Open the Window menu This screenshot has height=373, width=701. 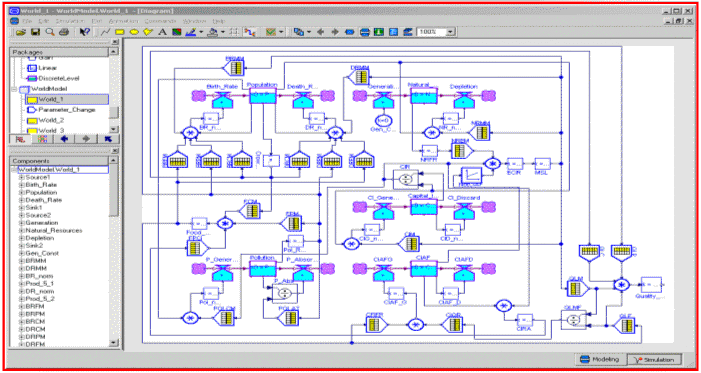point(194,21)
